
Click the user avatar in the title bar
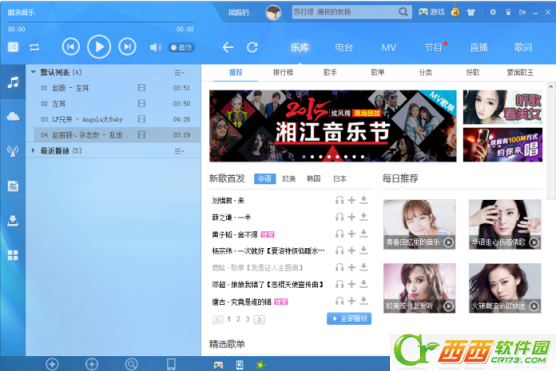[273, 12]
